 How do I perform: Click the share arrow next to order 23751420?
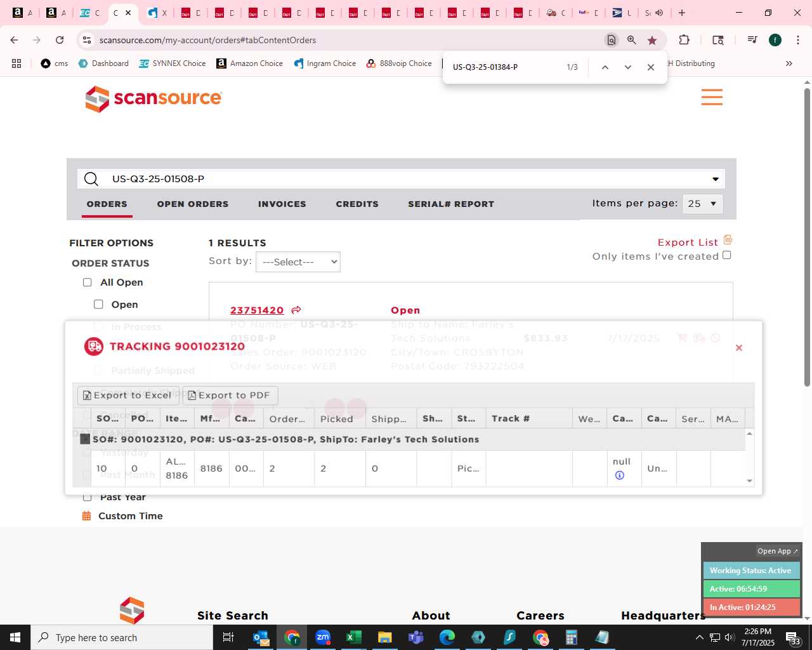[296, 310]
